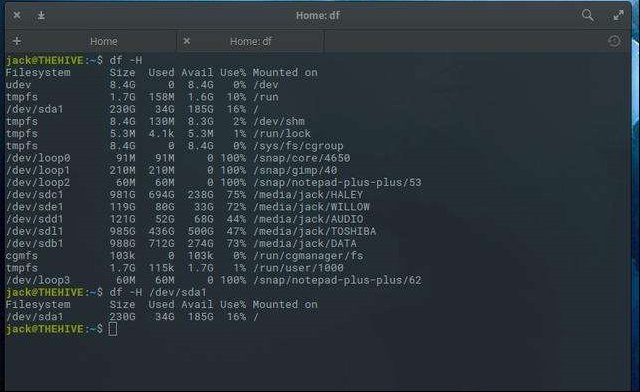Click '/snap/core/4650' path
The image size is (640, 392).
coord(302,158)
